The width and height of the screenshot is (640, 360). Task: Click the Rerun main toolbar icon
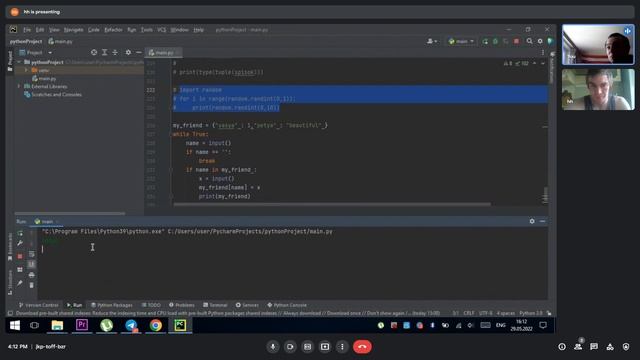485,41
